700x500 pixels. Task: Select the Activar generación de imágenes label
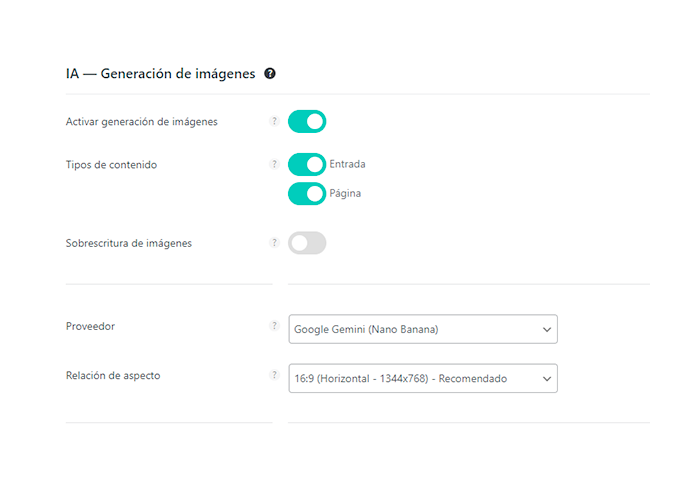coord(142,122)
